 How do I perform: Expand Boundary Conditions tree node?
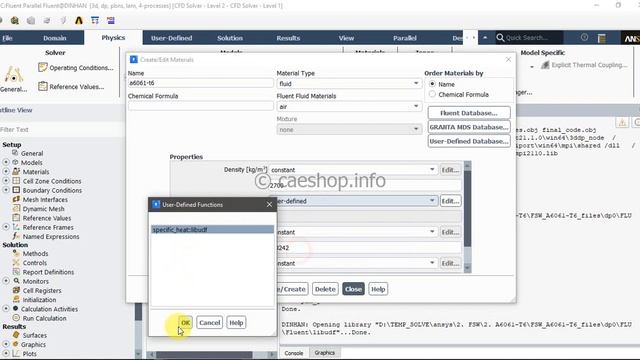tap(6, 190)
